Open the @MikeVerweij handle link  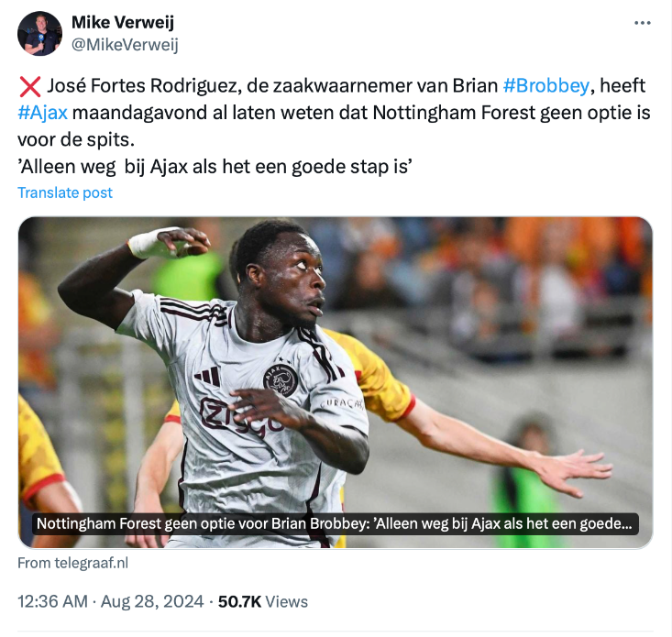[125, 45]
